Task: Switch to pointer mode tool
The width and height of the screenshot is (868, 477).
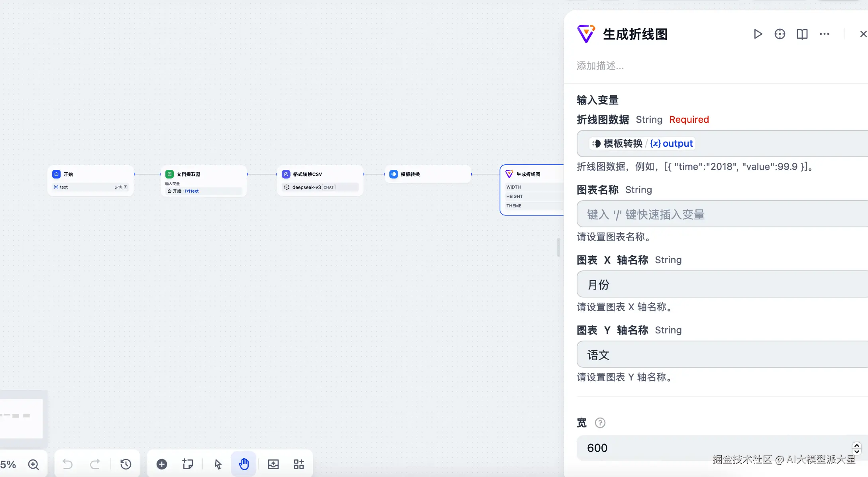Action: click(x=218, y=464)
